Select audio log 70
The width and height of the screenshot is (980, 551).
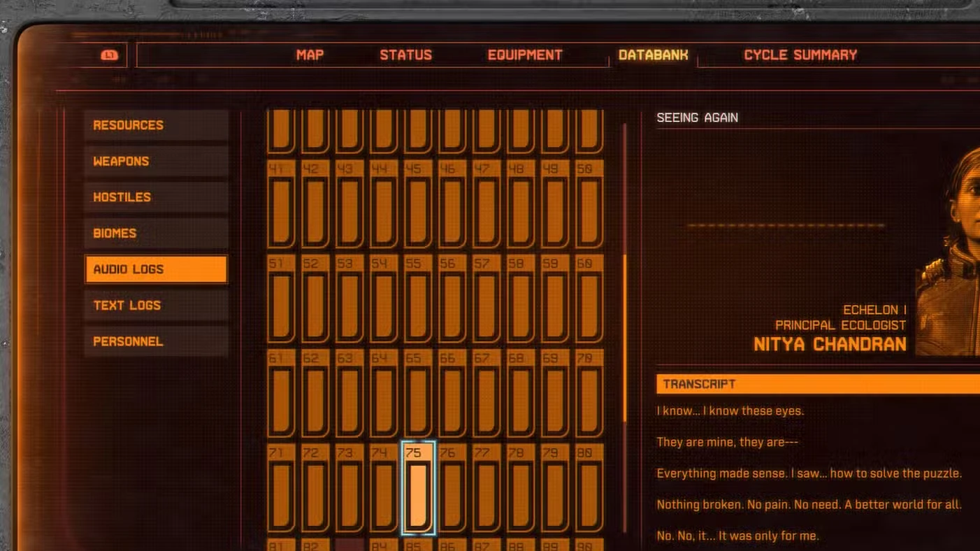[589, 394]
